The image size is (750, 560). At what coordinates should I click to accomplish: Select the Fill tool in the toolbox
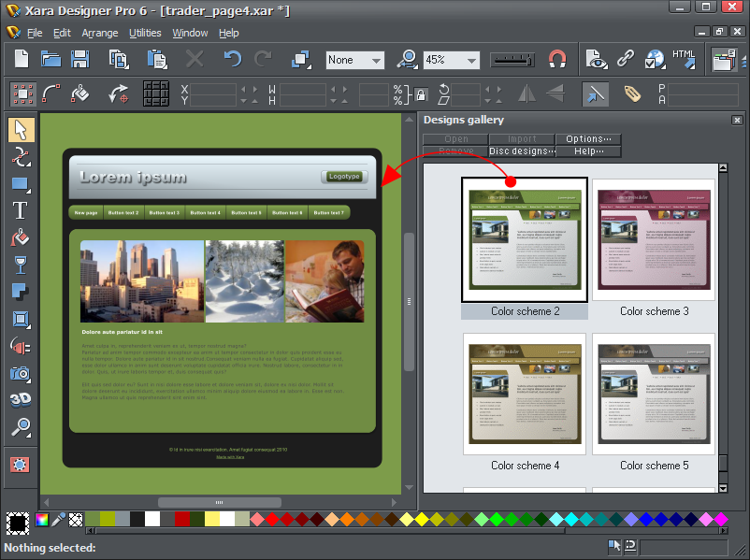[20, 237]
